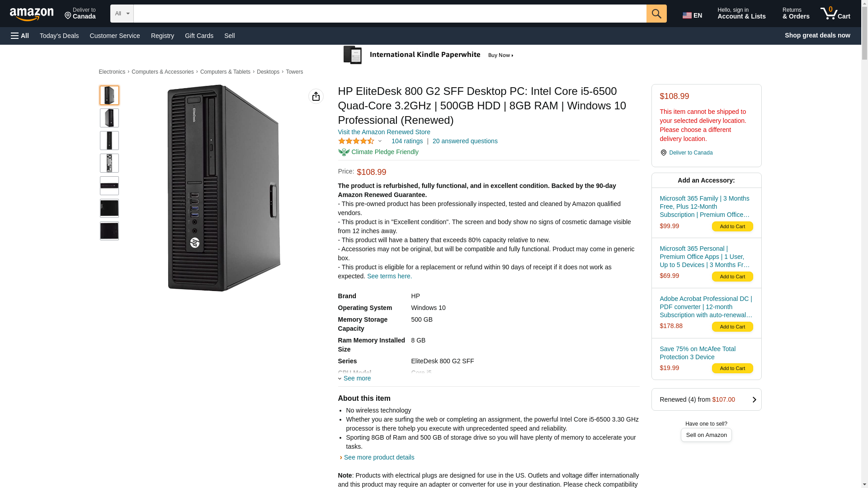Click the star rating icons
This screenshot has height=488, width=868.
(x=356, y=141)
